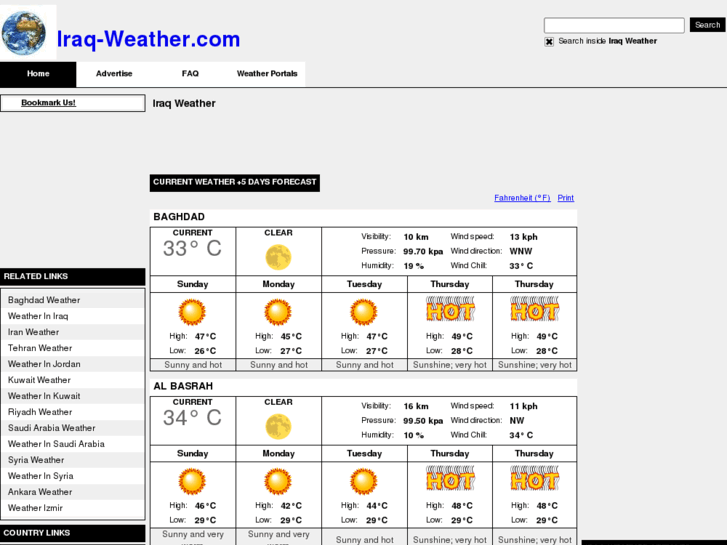Click Baghdad's 33° C current temperature
Viewport: 727px width, 545px height.
click(192, 249)
